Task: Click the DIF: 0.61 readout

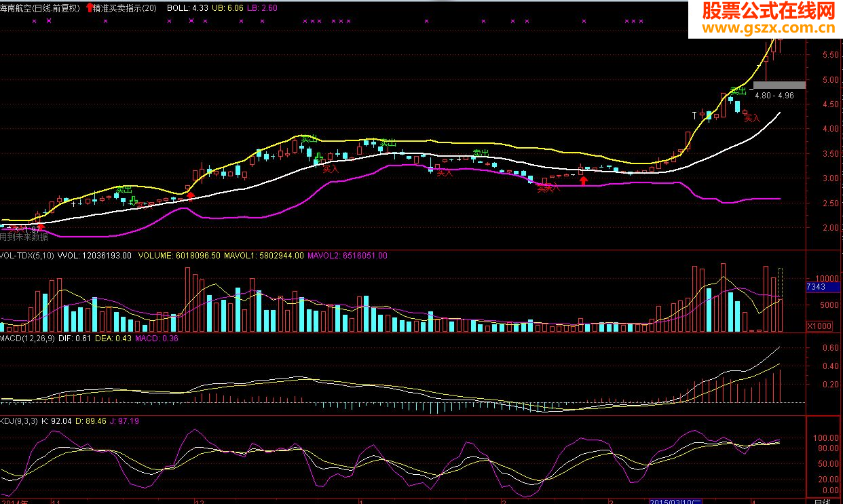Action: coord(75,338)
